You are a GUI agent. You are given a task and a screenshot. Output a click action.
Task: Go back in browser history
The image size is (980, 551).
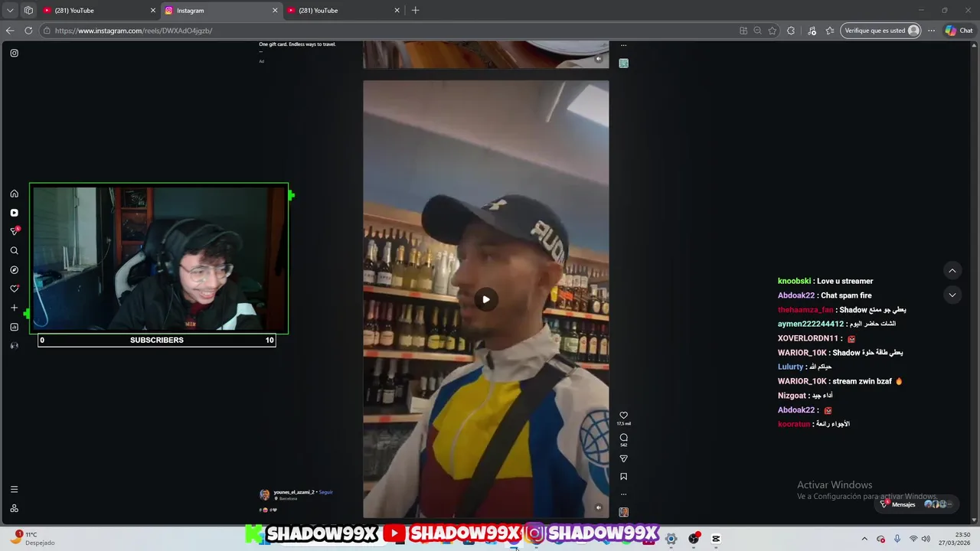click(x=10, y=31)
